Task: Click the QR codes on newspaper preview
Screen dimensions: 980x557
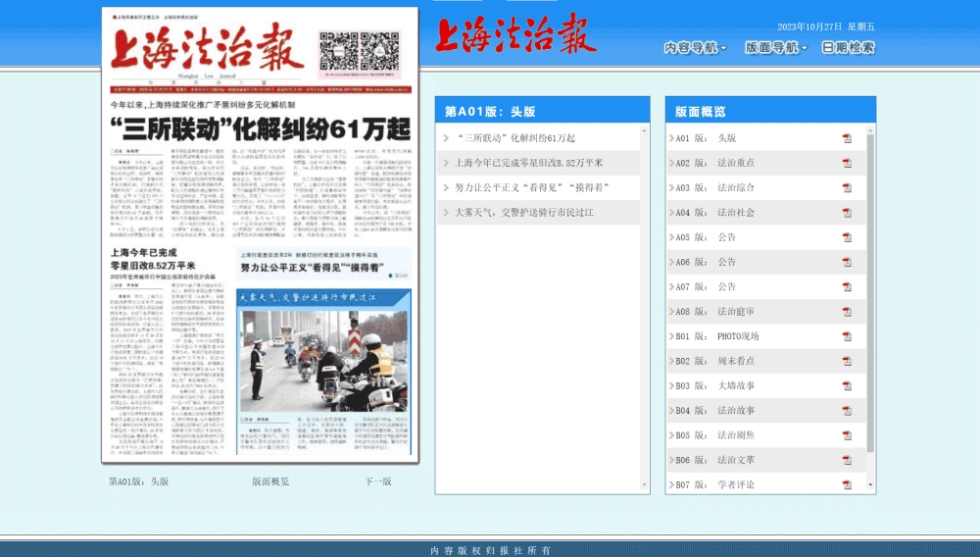Action: tap(360, 51)
